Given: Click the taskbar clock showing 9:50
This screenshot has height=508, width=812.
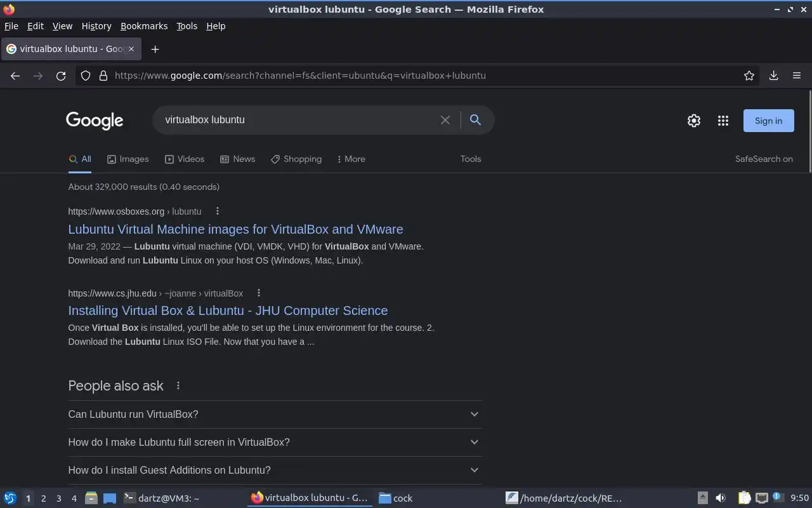Looking at the screenshot, I should click(x=799, y=498).
